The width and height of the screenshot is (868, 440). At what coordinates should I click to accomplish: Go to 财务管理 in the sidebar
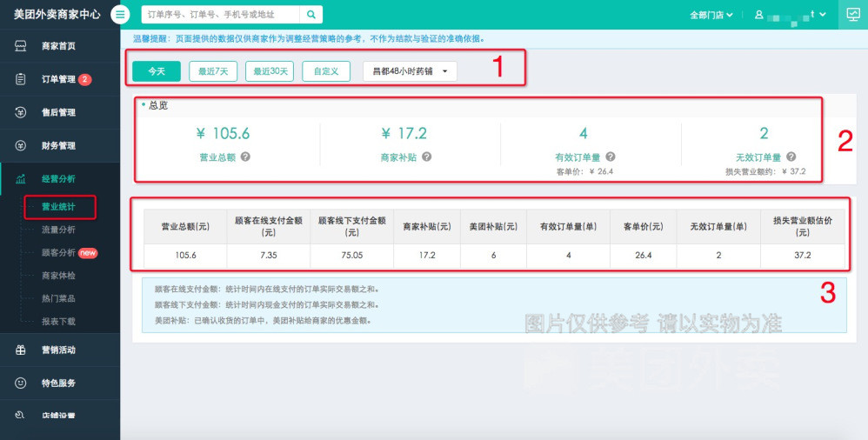(59, 146)
